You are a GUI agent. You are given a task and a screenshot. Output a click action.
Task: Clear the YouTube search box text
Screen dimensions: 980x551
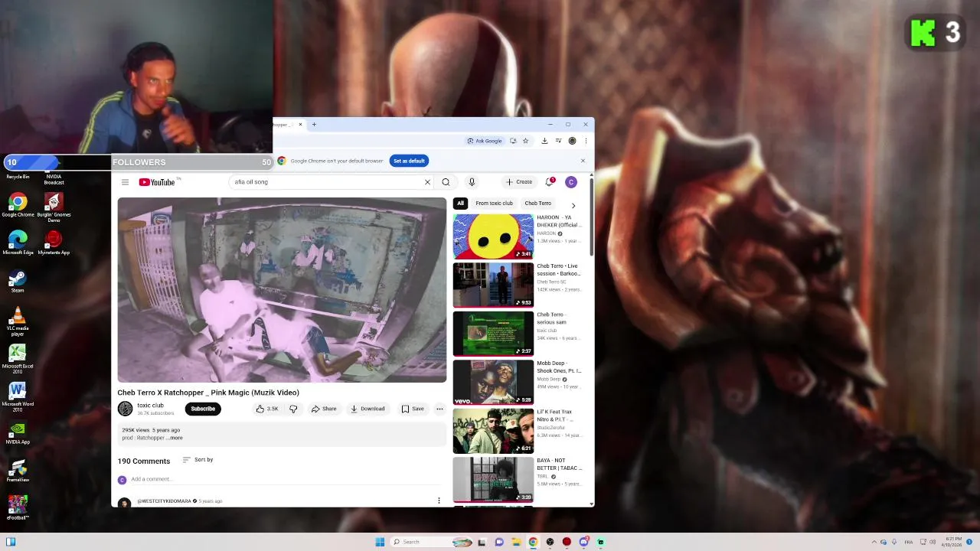(427, 182)
